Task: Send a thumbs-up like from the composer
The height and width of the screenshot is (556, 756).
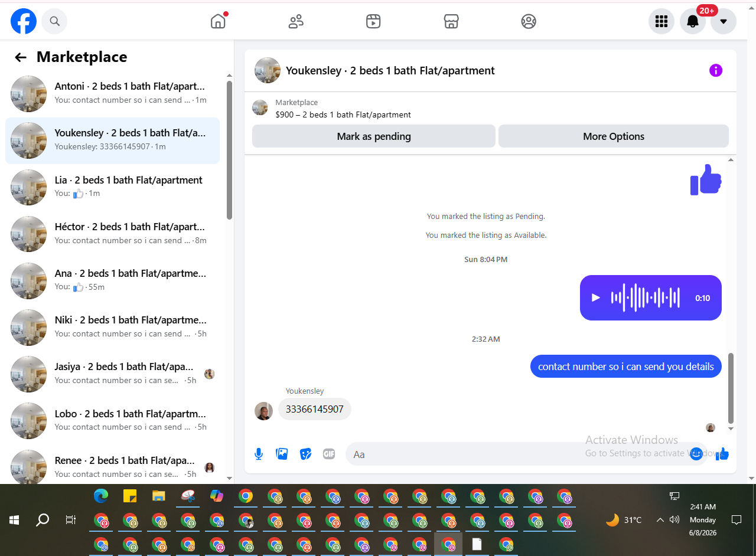Action: pyautogui.click(x=722, y=454)
